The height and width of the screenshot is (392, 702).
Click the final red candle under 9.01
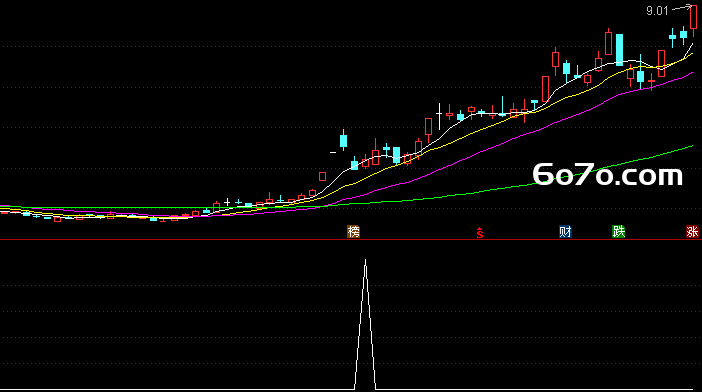pyautogui.click(x=693, y=18)
